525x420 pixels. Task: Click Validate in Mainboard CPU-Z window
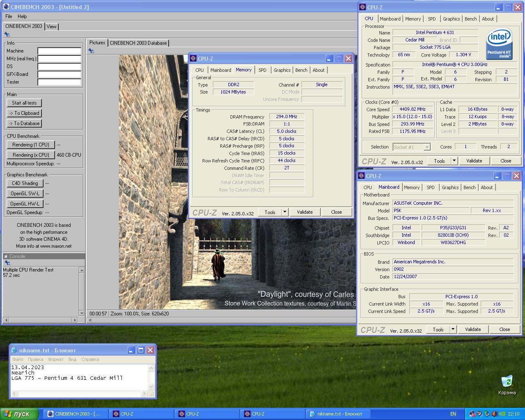click(x=473, y=329)
